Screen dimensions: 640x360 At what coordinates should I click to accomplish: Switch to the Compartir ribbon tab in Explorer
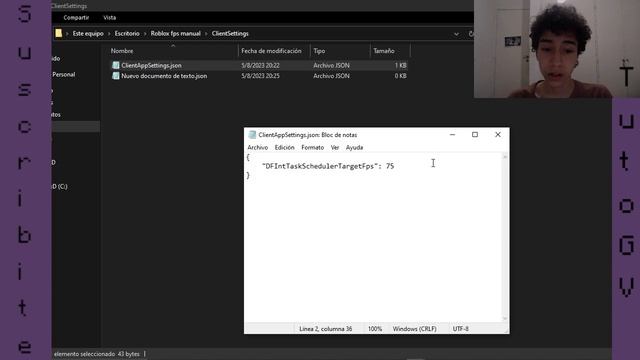coord(76,18)
